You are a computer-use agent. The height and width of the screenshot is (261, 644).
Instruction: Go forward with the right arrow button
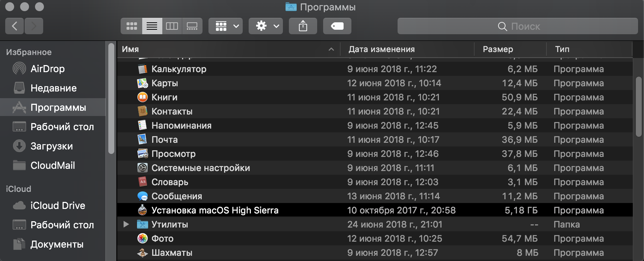[x=34, y=26]
